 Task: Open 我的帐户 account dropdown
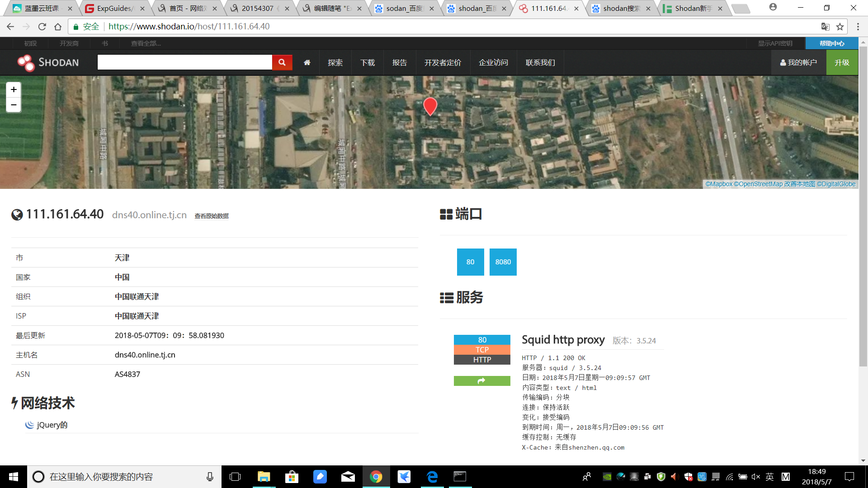click(798, 62)
